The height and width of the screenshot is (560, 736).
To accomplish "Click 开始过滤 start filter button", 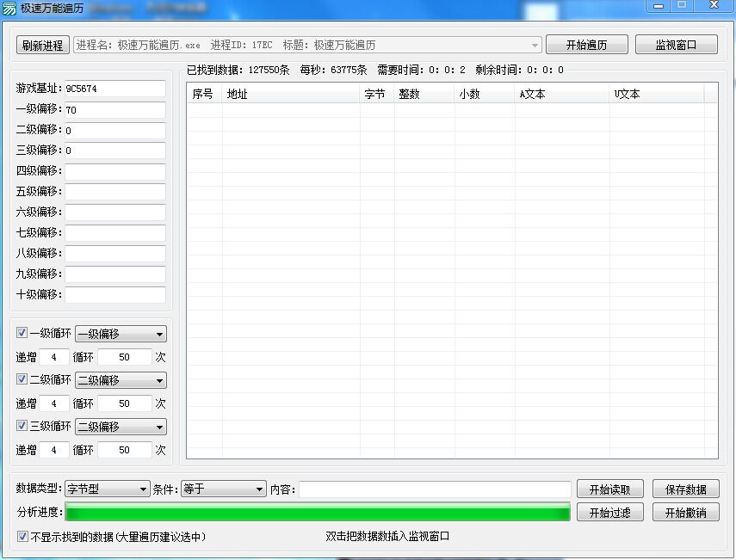I will click(609, 512).
